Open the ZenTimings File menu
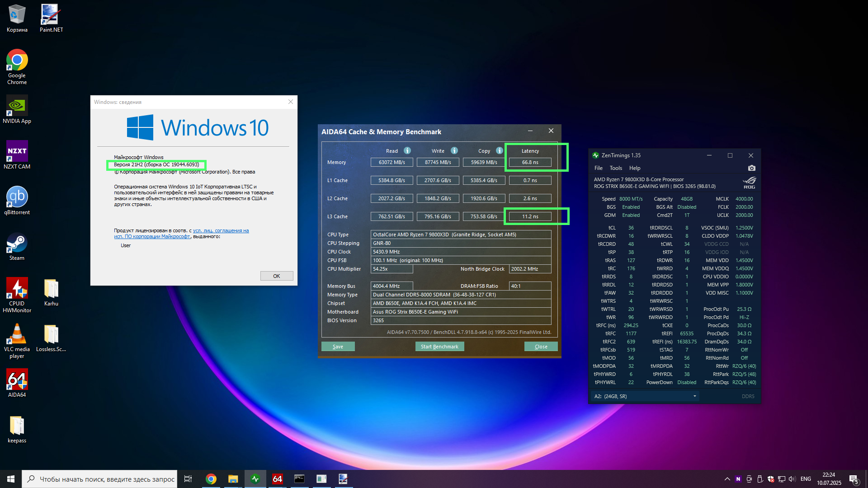The image size is (868, 488). tap(599, 168)
